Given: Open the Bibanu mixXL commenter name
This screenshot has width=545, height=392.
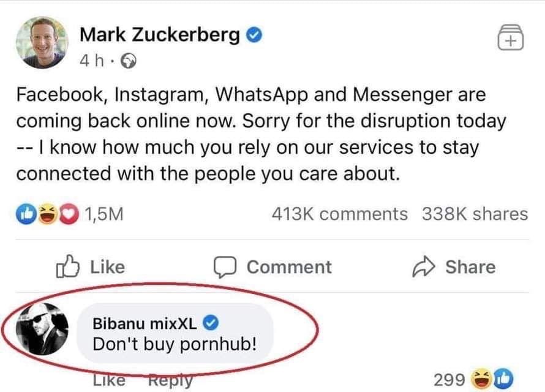Looking at the screenshot, I should (x=145, y=323).
